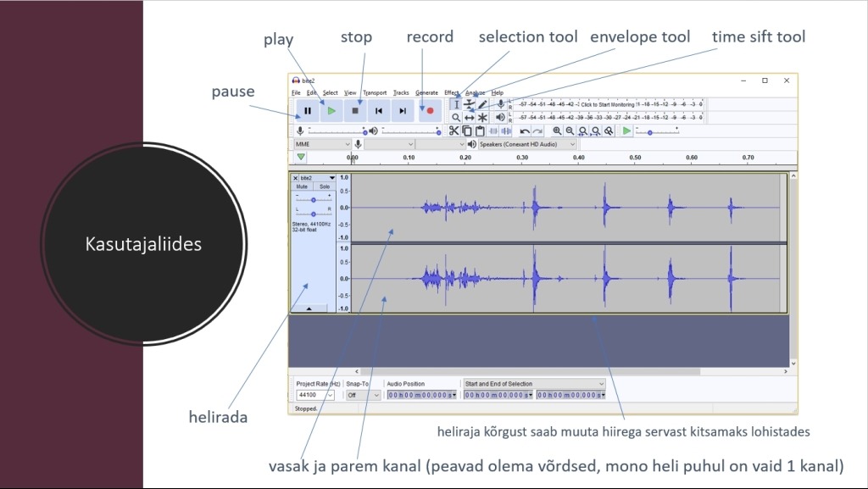
Task: Click the green timeline pin play head button
Action: point(301,157)
